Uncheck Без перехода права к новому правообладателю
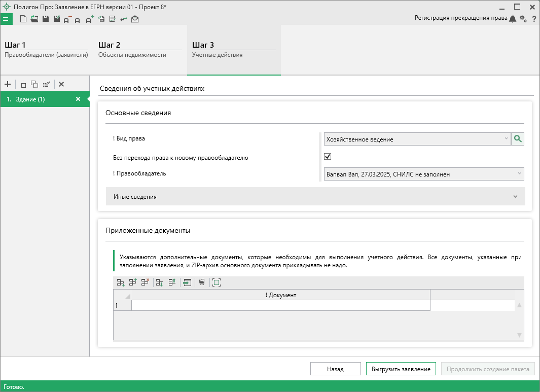Image resolution: width=540 pixels, height=392 pixels. pyautogui.click(x=328, y=157)
